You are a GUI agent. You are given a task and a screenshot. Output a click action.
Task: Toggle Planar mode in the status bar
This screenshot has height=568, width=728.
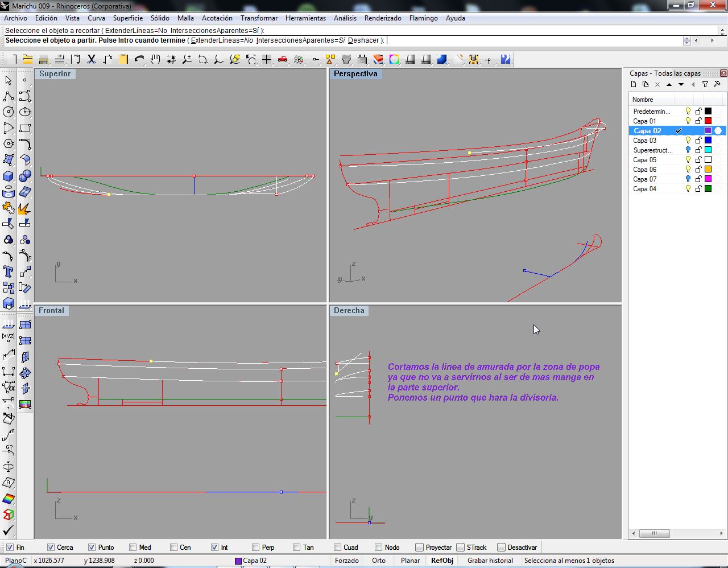pyautogui.click(x=410, y=561)
